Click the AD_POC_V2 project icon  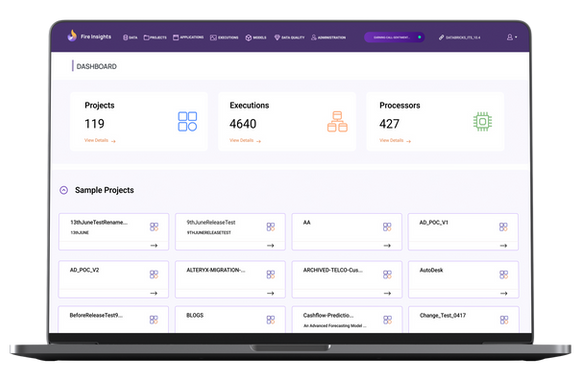point(154,274)
